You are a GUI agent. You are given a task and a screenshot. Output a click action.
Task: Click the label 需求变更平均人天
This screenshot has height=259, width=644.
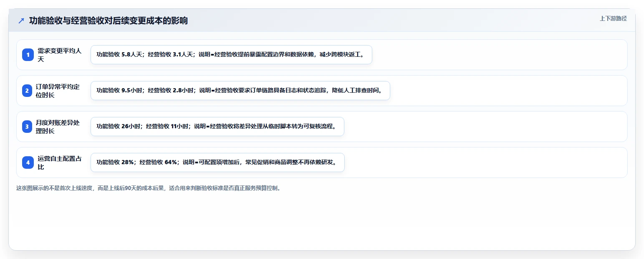coord(59,55)
